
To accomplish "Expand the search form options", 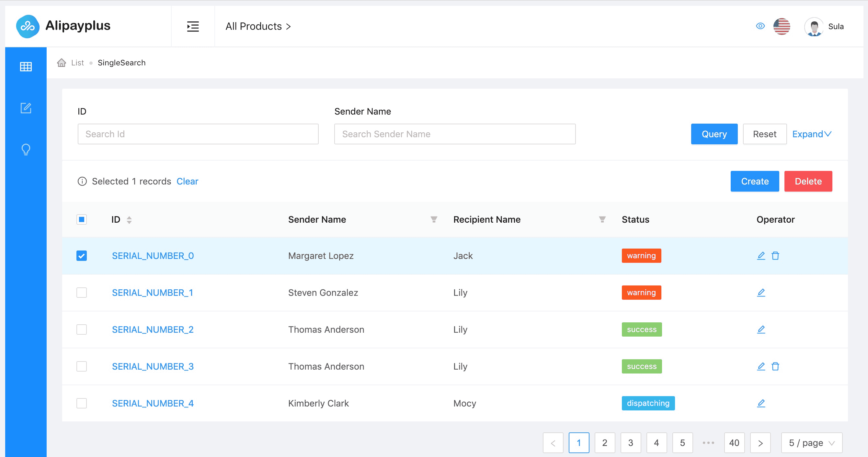I will click(x=811, y=134).
